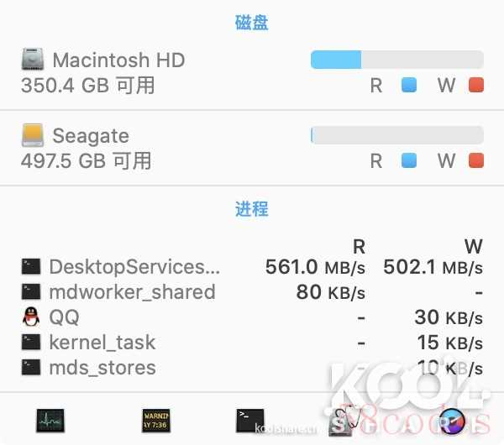Open the speedometer icon in bottom bar
The height and width of the screenshot is (445, 504).
[451, 421]
